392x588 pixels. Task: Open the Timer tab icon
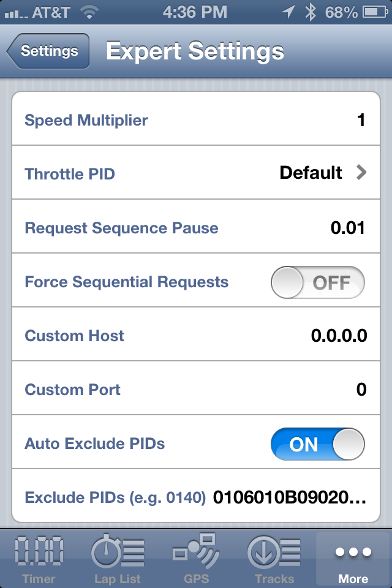click(x=39, y=551)
